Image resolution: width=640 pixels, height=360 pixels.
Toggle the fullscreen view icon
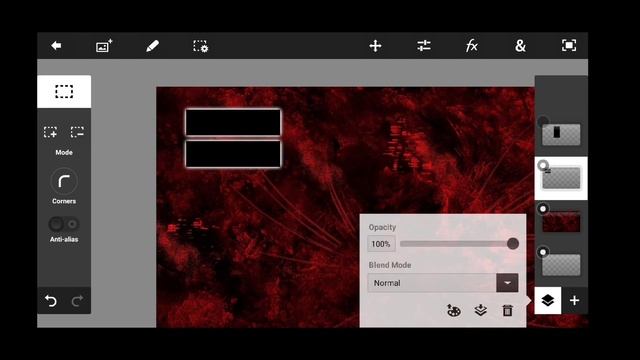click(x=569, y=45)
